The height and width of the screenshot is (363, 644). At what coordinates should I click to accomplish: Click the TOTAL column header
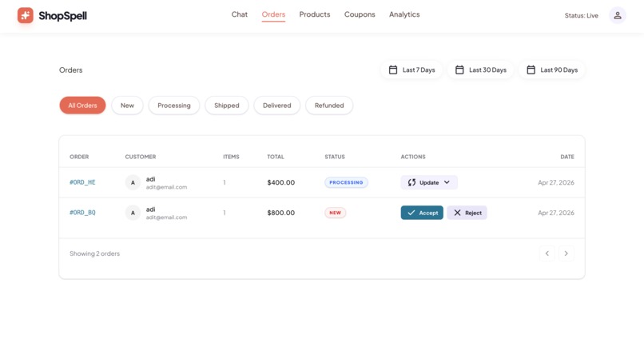[x=276, y=157]
